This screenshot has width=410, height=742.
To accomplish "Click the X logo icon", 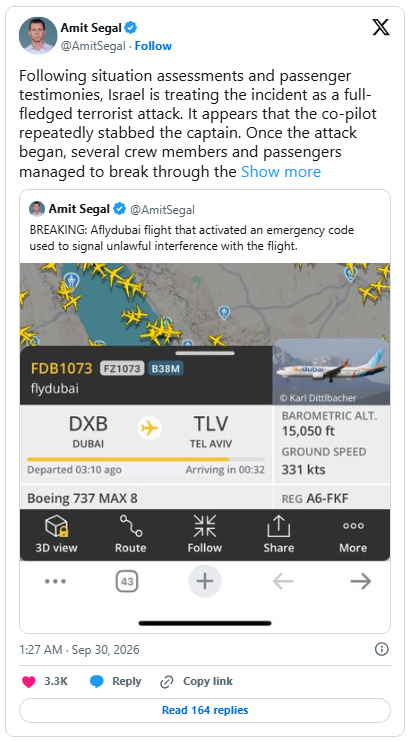I will pos(381,28).
